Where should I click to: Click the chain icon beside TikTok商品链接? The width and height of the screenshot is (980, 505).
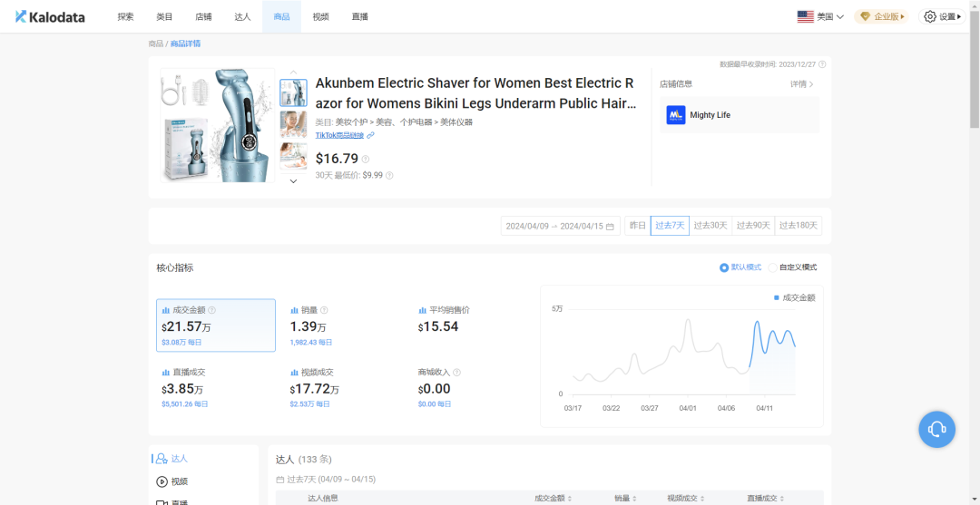coord(370,135)
